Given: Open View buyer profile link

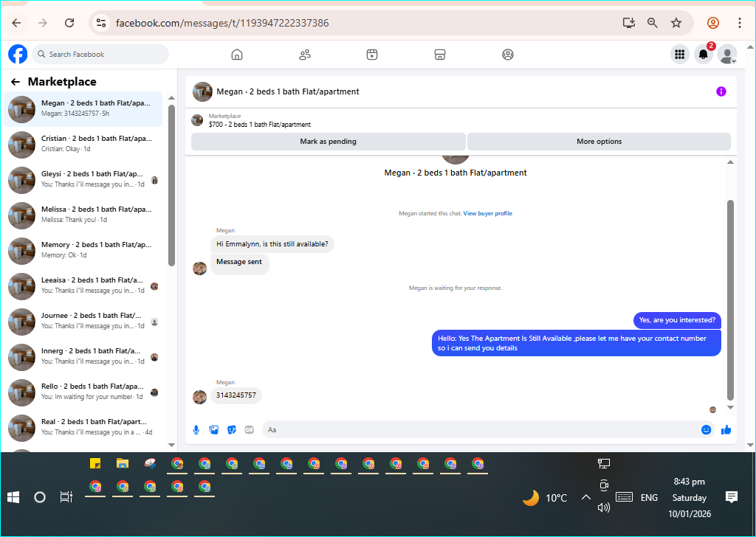Looking at the screenshot, I should (487, 213).
